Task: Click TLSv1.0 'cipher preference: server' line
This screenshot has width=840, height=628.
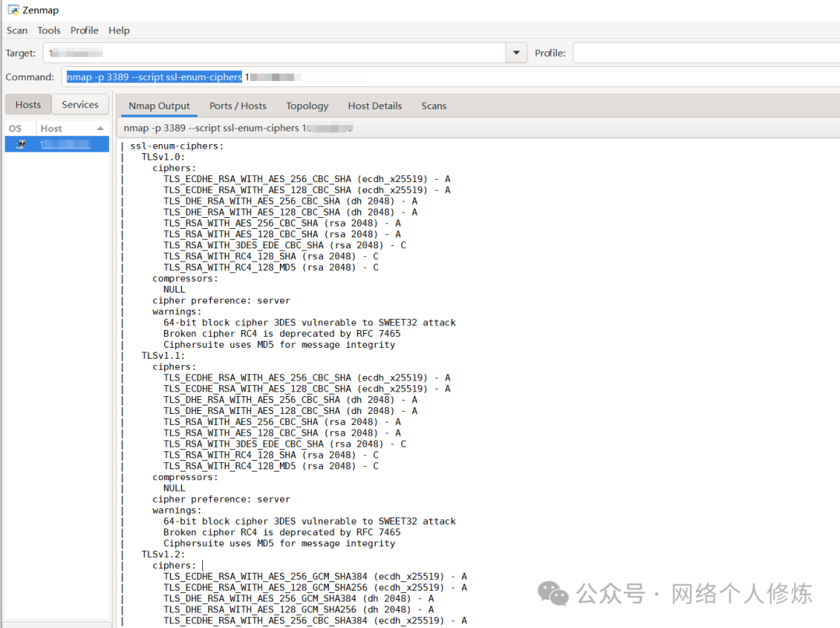Action: [x=221, y=300]
